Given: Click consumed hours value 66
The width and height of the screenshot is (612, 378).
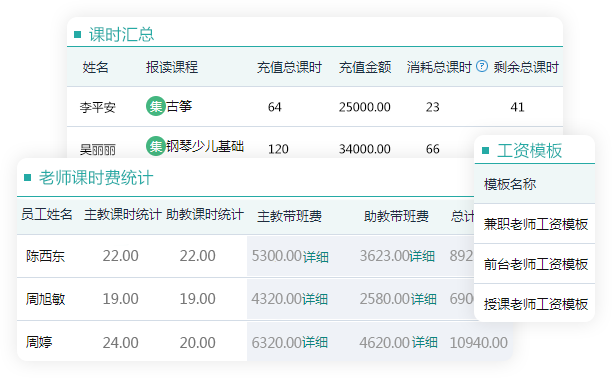Looking at the screenshot, I should pyautogui.click(x=432, y=149).
